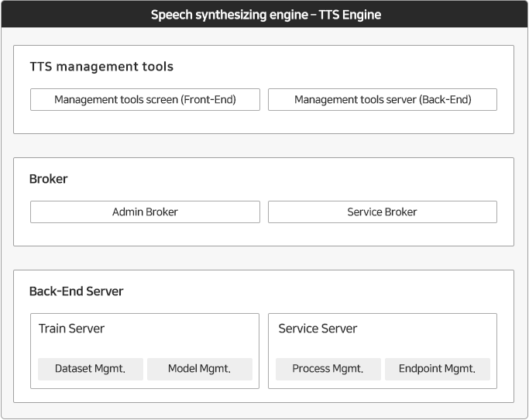Click the word 'management' in TTS heading
Screen dimensions: 529x420
point(97,67)
